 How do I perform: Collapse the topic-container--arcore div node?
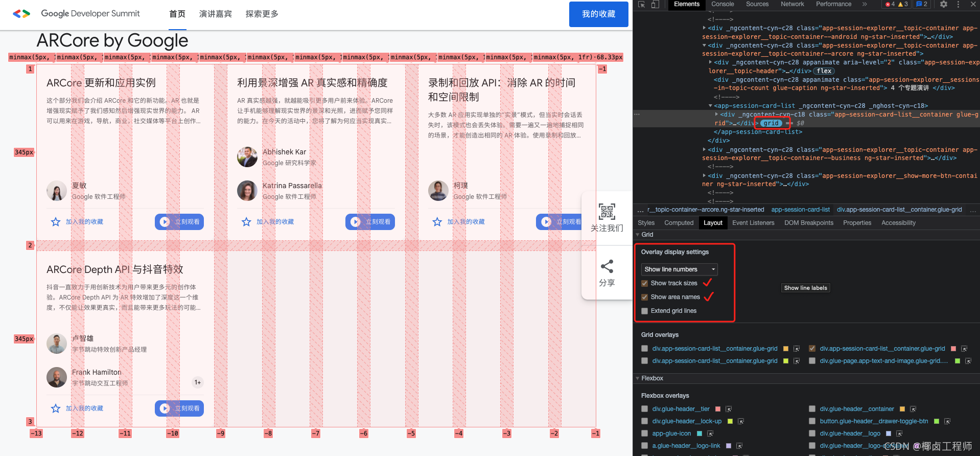(x=705, y=45)
